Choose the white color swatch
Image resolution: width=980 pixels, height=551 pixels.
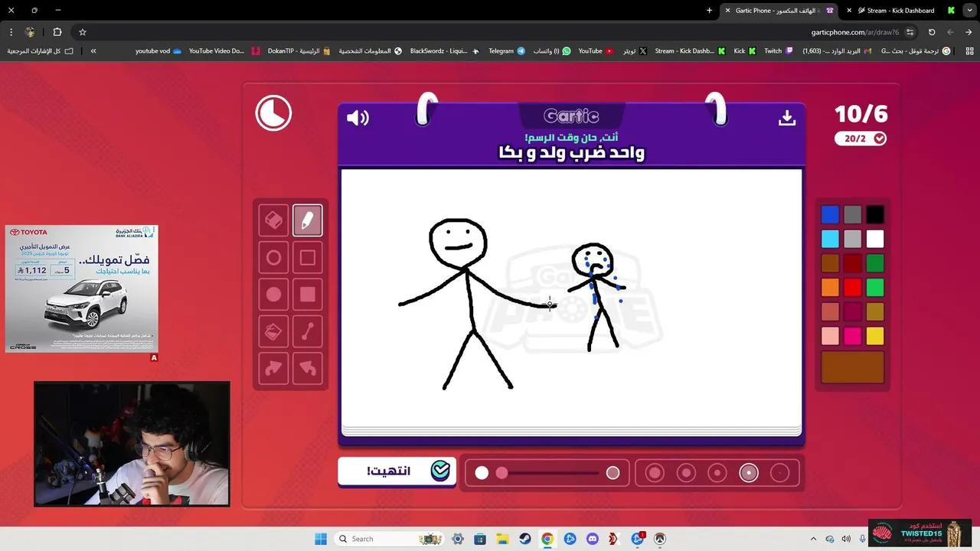pyautogui.click(x=875, y=239)
